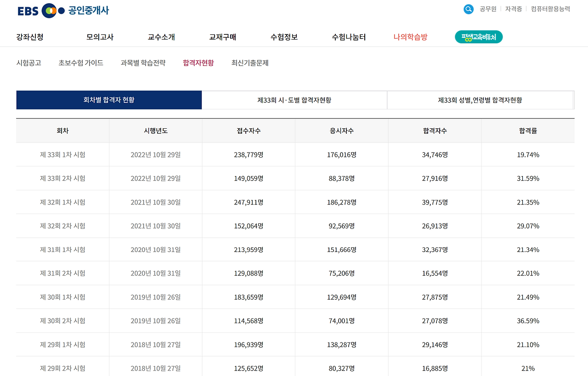Click the 시행년도 column header
Viewport: 588px width, 376px height.
(x=156, y=131)
